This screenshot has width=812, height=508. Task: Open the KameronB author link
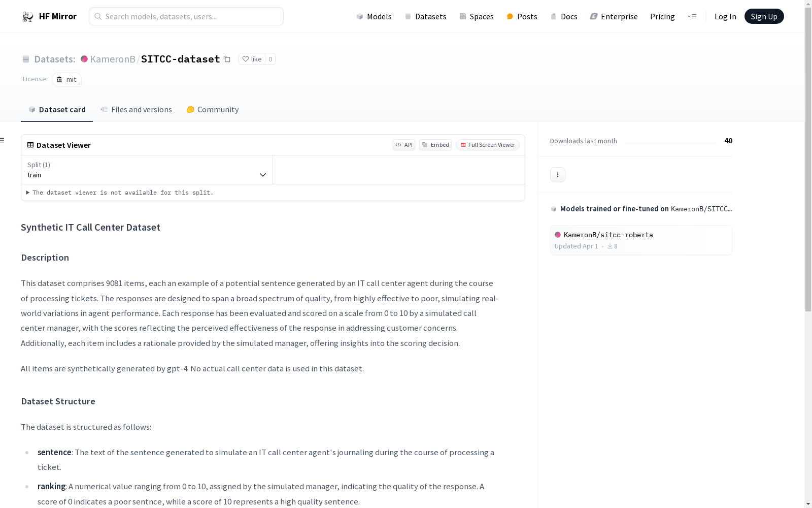click(x=113, y=59)
